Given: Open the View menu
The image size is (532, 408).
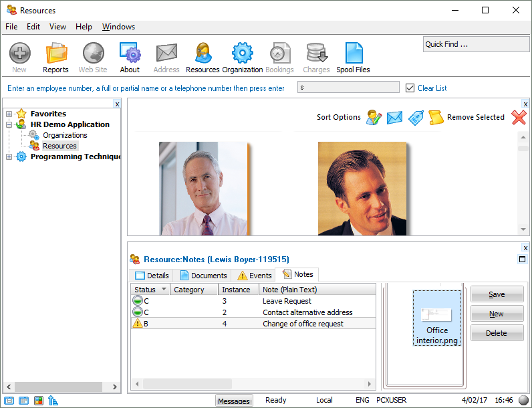Looking at the screenshot, I should pos(57,27).
